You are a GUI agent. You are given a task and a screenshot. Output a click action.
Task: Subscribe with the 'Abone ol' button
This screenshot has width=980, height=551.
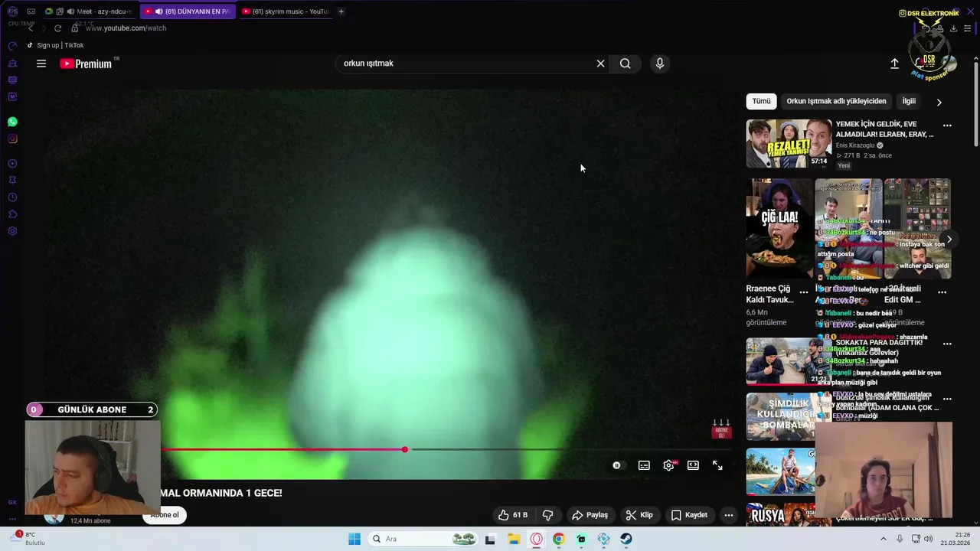pyautogui.click(x=164, y=515)
